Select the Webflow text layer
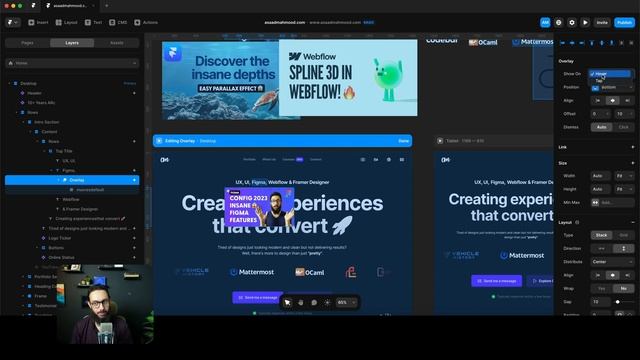Image resolution: width=640 pixels, height=360 pixels. coord(71,199)
